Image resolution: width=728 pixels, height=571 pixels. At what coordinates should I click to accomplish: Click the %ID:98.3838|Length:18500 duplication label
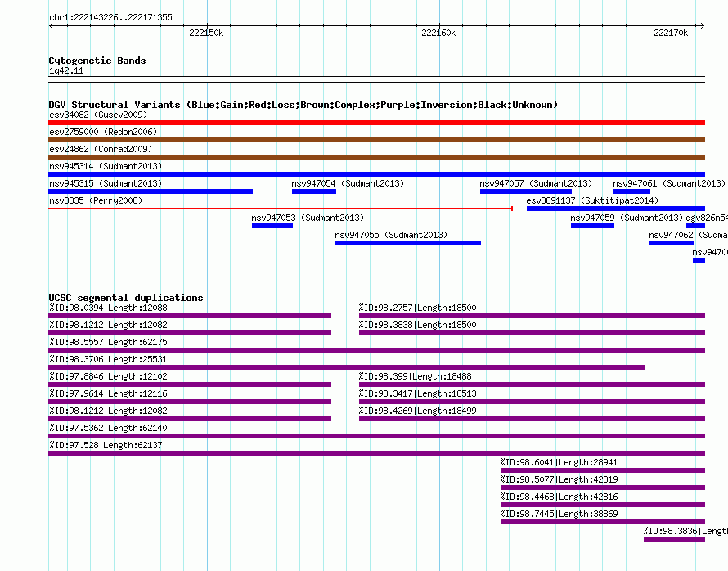417,325
